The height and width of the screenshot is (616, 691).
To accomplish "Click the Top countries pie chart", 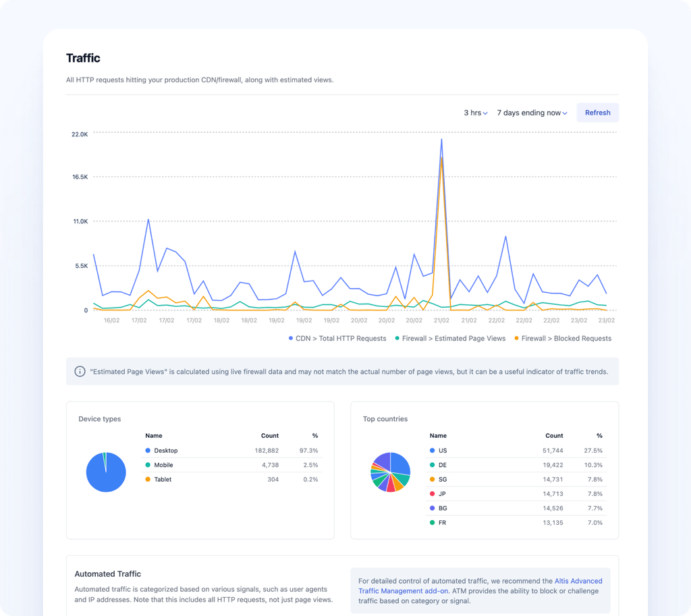I will (x=390, y=472).
